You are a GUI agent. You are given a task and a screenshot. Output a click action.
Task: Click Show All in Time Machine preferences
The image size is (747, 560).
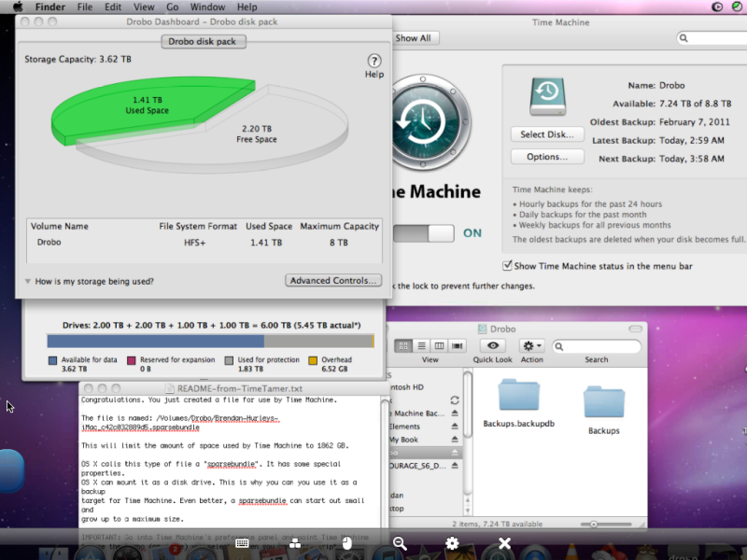(x=414, y=38)
